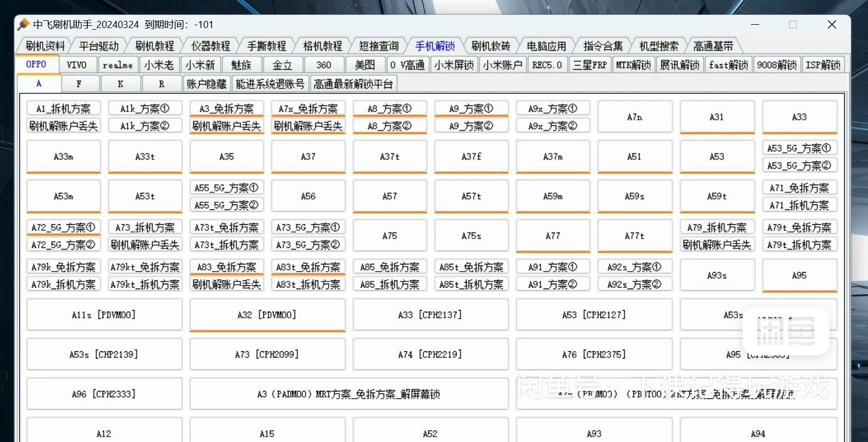The width and height of the screenshot is (868, 442).
Task: Open the 刷机资料 tab
Action: [45, 46]
